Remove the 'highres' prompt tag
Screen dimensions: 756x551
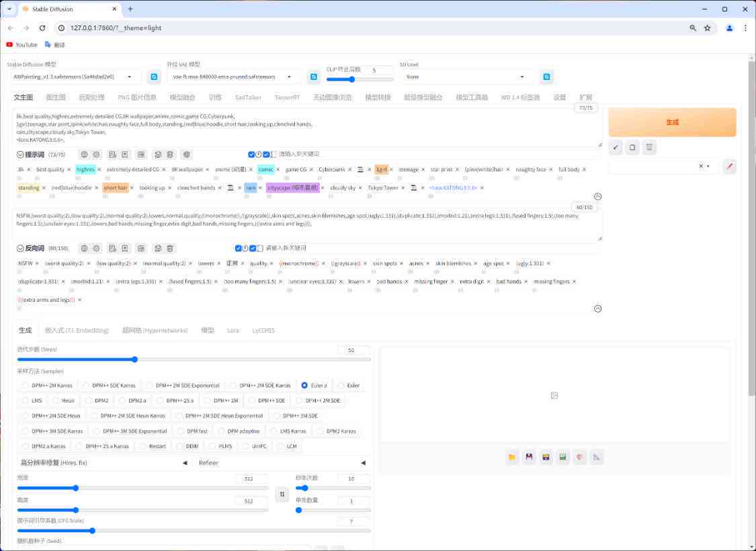click(x=99, y=170)
